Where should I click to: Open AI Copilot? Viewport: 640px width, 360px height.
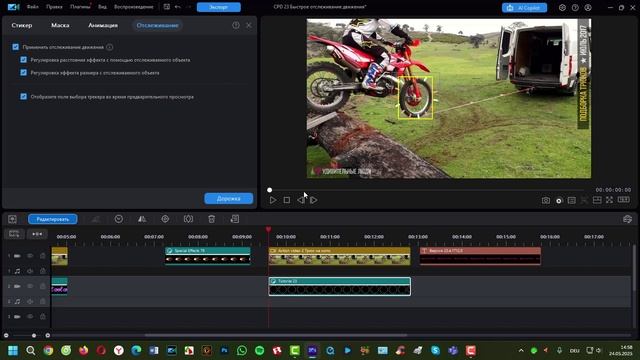click(524, 7)
